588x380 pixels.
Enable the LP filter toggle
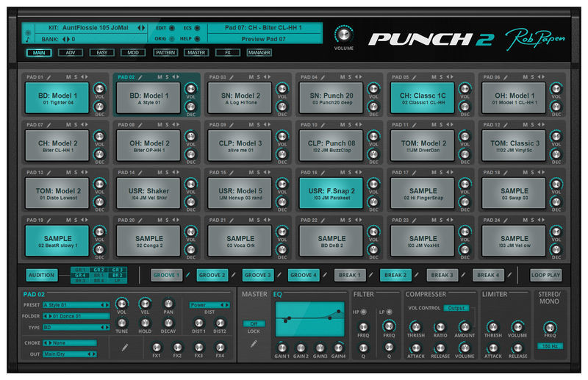[x=390, y=312]
